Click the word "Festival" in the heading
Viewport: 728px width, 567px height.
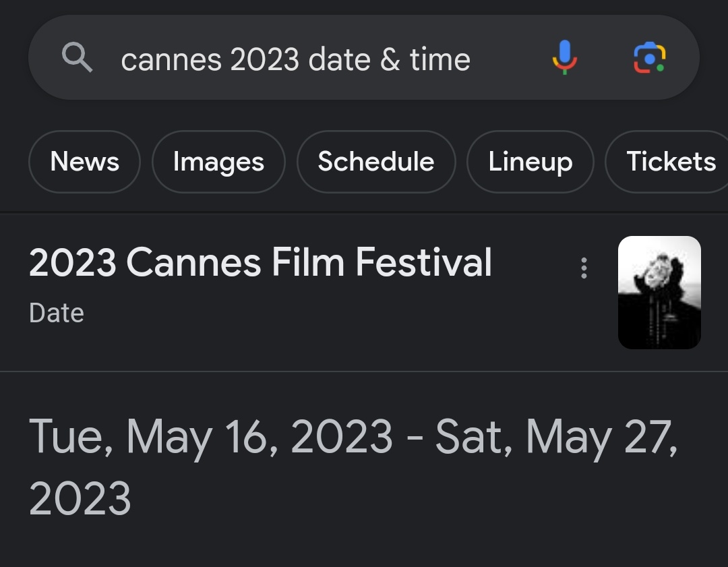[x=423, y=262]
